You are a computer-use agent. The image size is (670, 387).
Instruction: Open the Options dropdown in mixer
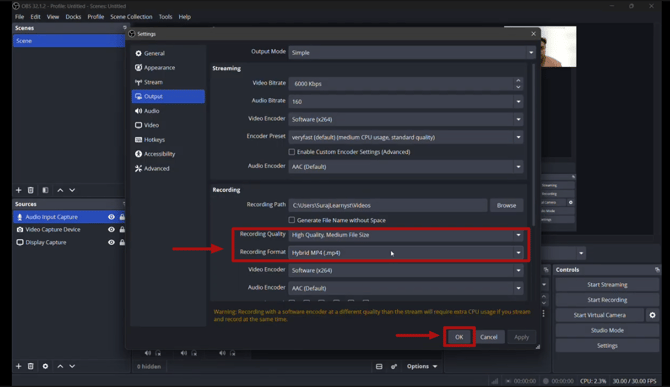422,366
